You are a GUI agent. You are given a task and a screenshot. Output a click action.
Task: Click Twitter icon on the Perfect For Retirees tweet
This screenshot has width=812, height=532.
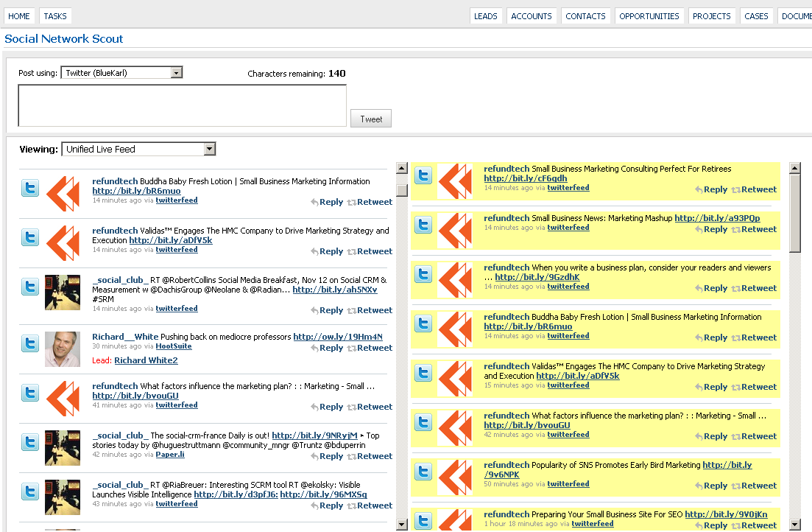[423, 176]
